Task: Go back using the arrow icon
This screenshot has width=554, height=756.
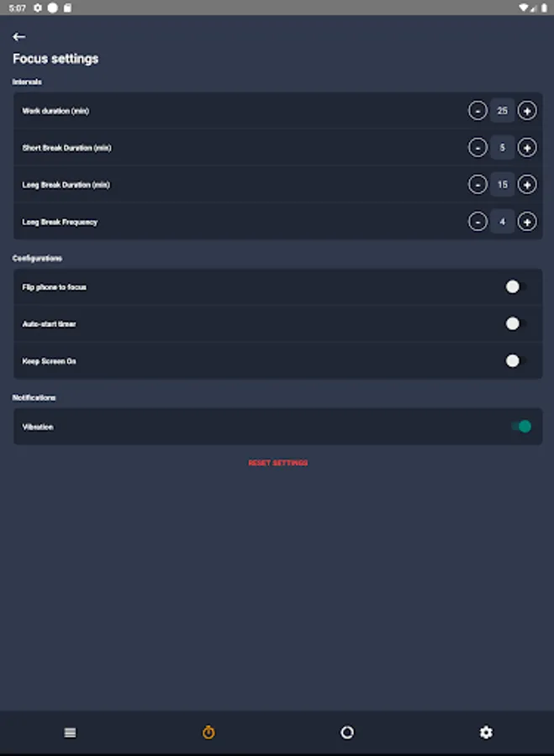Action: point(18,37)
